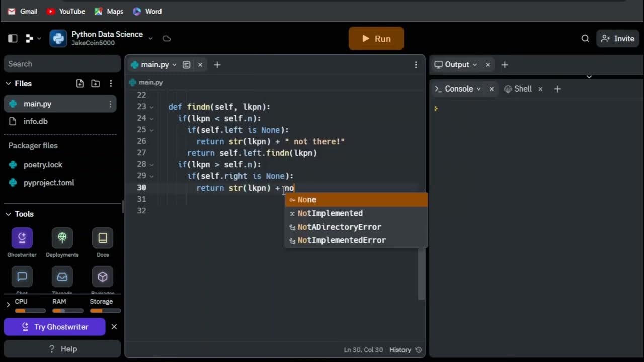This screenshot has height=362, width=644.
Task: Open the YouTube bookmark
Action: click(65, 11)
